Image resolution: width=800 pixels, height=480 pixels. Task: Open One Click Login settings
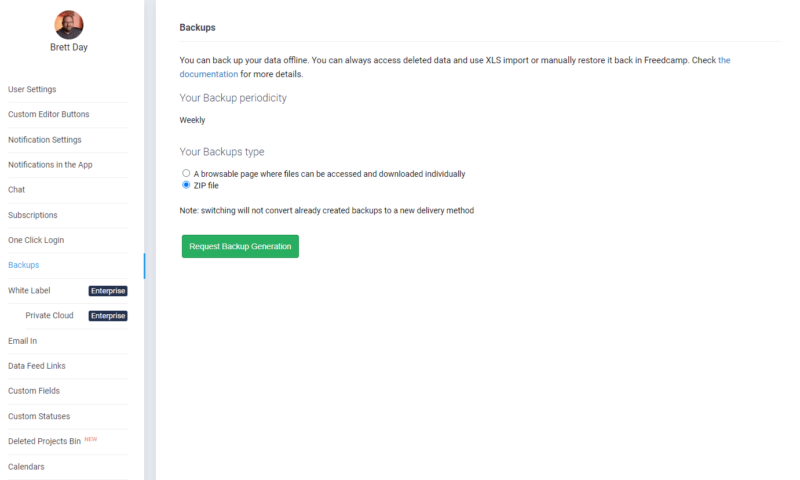(x=36, y=240)
